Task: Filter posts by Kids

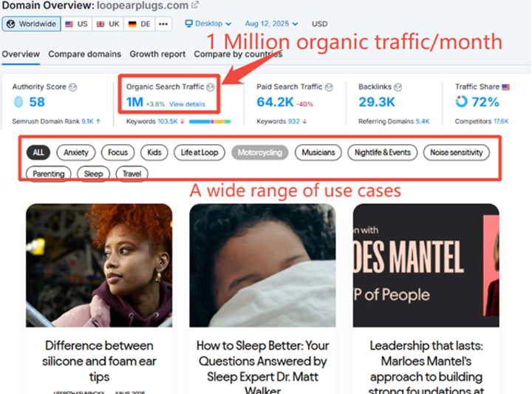Action: tap(154, 152)
